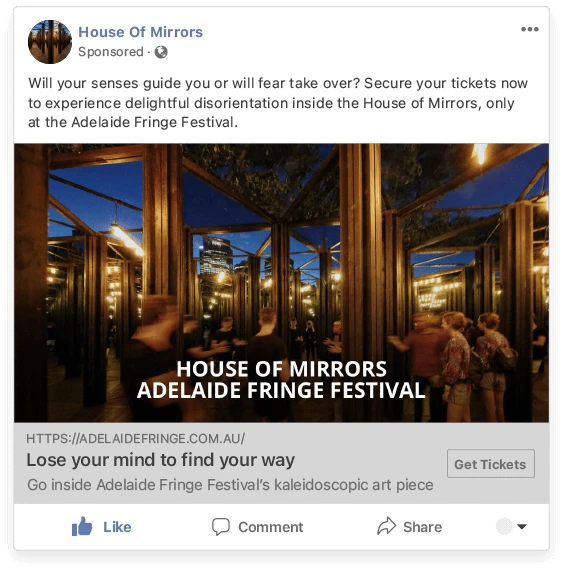Click the House Of Mirrors profile picture
This screenshot has height=571, width=563.
point(50,42)
